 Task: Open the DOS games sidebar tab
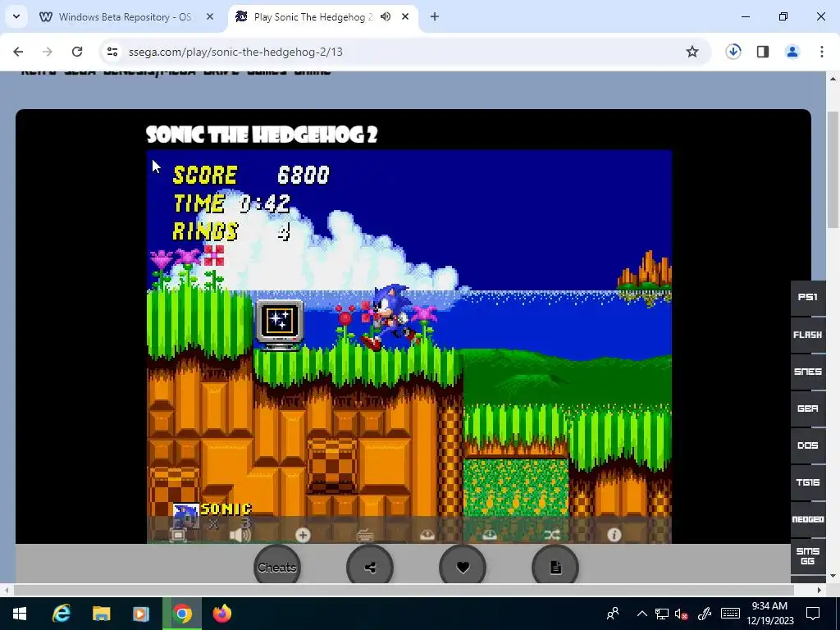(x=808, y=445)
